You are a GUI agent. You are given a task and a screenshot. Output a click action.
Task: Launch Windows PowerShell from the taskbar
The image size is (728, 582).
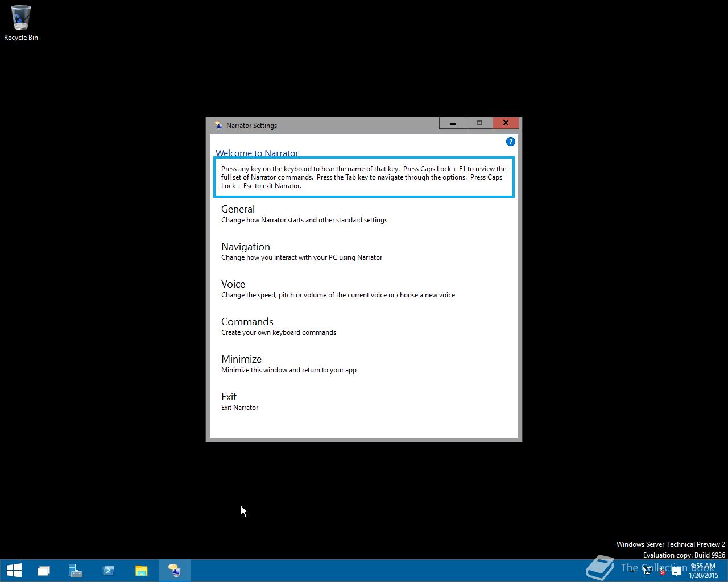109,570
